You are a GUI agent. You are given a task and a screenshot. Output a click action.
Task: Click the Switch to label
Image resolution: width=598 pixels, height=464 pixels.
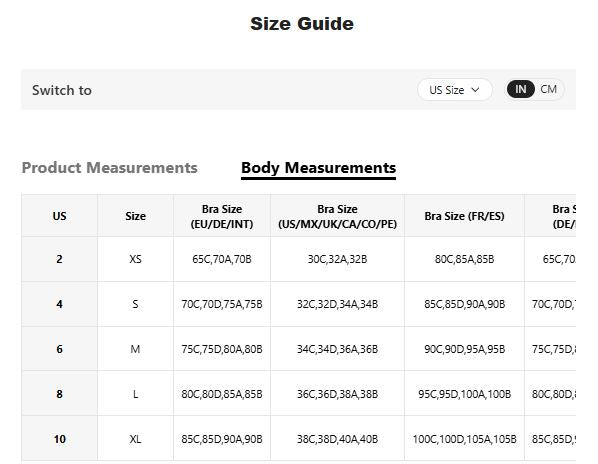62,90
